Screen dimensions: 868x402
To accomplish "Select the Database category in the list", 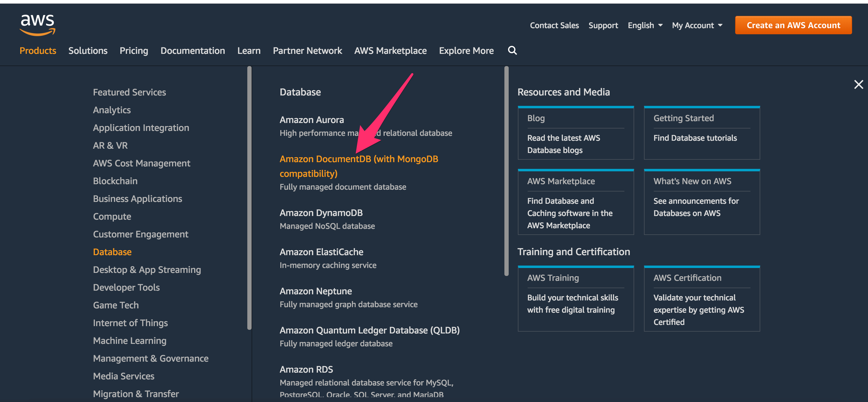I will [112, 252].
